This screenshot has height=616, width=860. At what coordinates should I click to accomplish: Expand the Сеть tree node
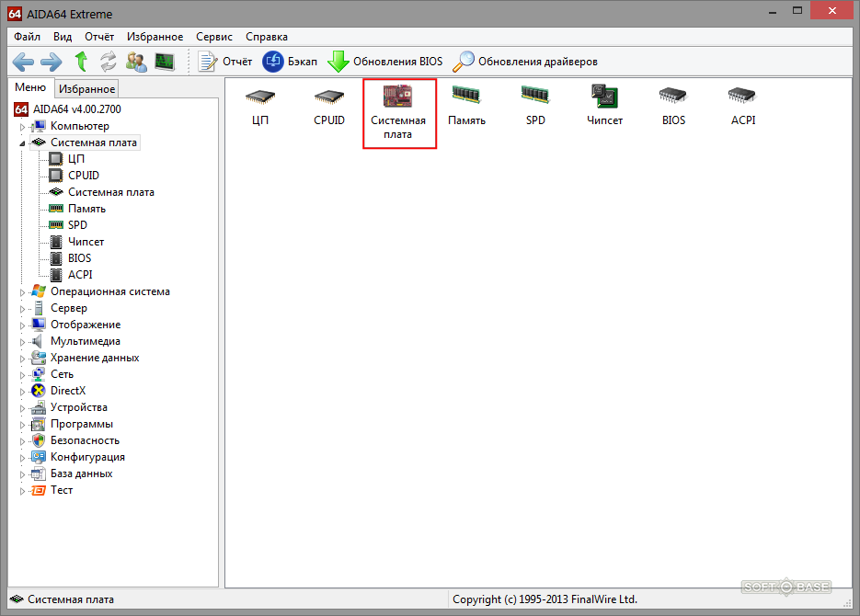(22, 375)
